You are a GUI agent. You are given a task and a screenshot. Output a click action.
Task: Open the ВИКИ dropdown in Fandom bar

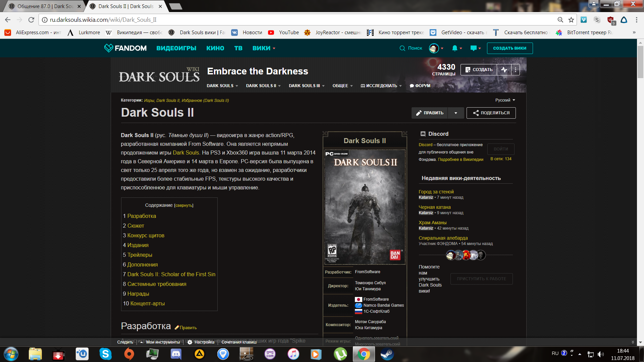[x=264, y=48]
